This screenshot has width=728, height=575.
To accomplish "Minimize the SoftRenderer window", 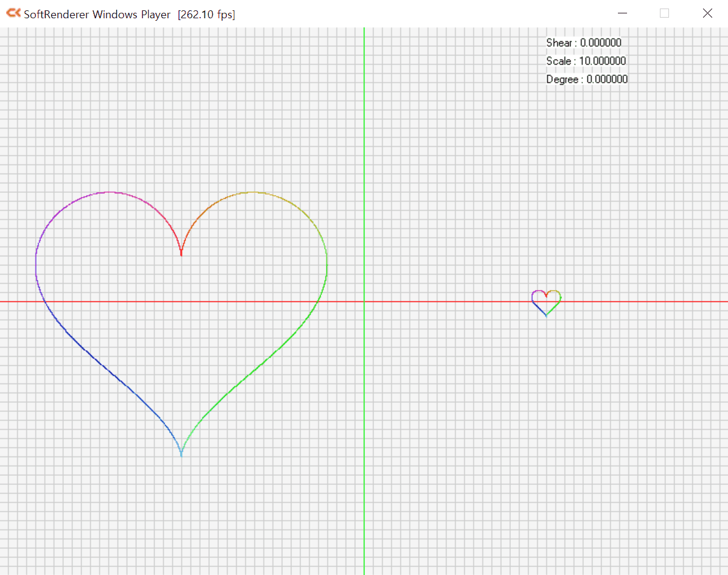I will (623, 13).
